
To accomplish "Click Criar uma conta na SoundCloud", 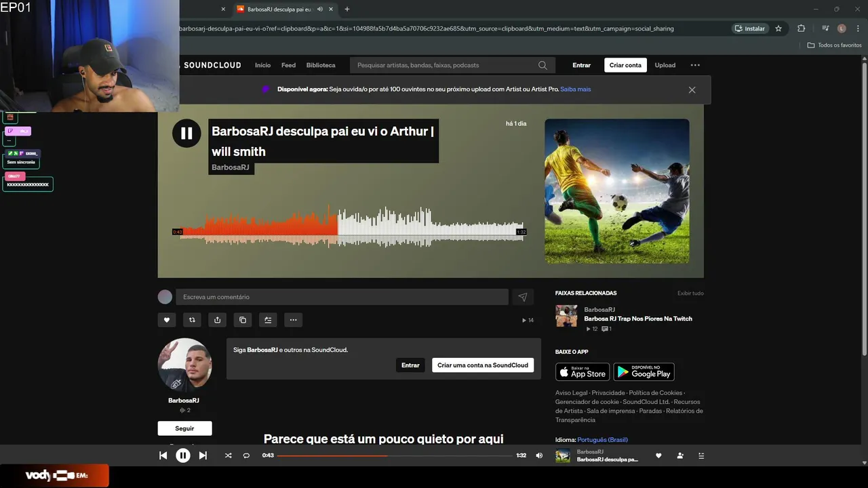I will coord(483,365).
